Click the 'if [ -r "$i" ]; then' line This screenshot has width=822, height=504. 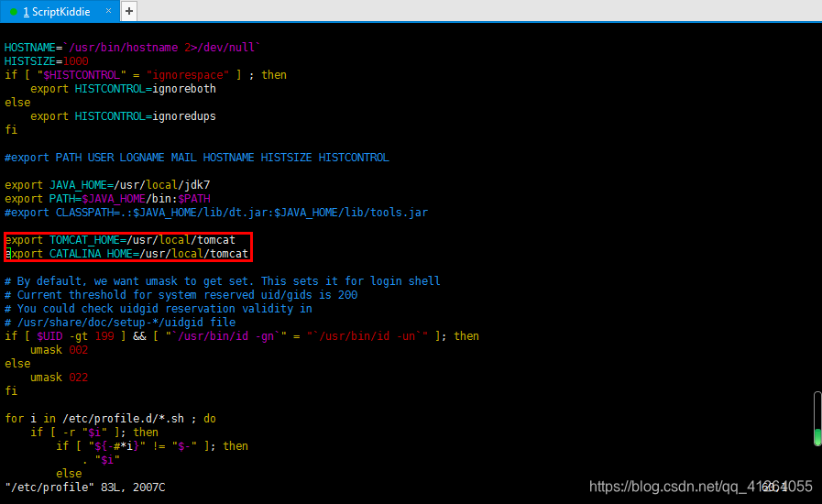pos(94,433)
